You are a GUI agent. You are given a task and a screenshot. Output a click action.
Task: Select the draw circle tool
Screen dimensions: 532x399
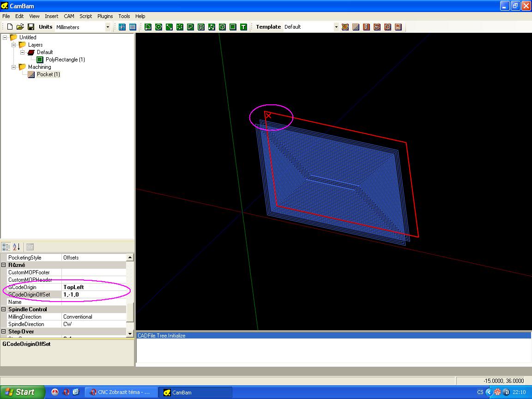click(158, 27)
